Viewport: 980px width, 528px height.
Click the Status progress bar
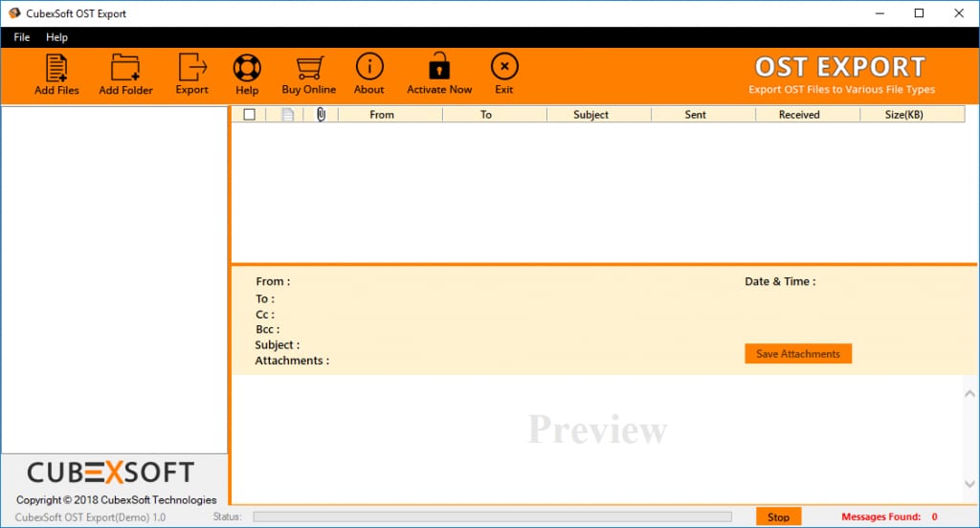tap(493, 517)
